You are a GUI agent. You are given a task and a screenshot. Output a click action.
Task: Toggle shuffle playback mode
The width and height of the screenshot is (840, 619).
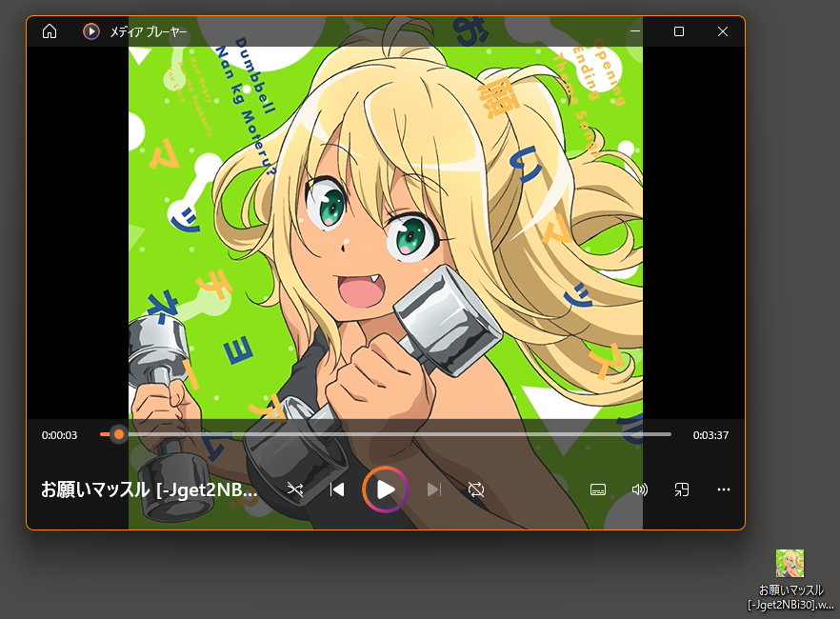point(295,489)
